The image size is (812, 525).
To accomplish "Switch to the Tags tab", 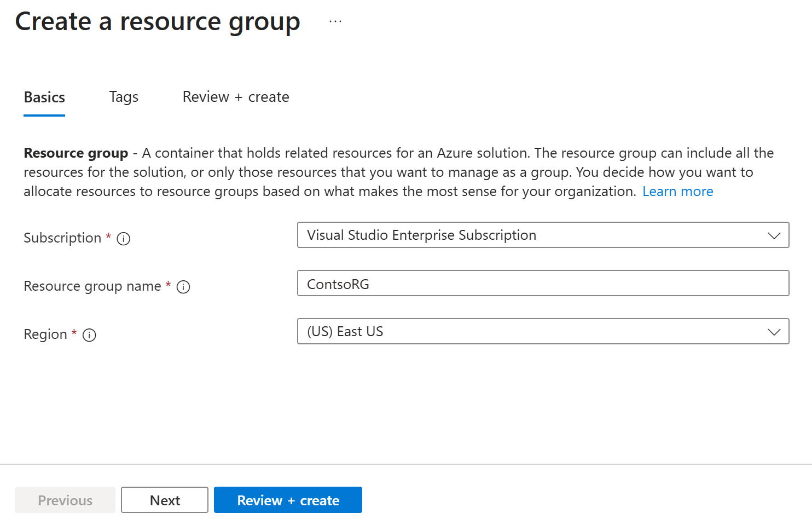I will coord(124,97).
